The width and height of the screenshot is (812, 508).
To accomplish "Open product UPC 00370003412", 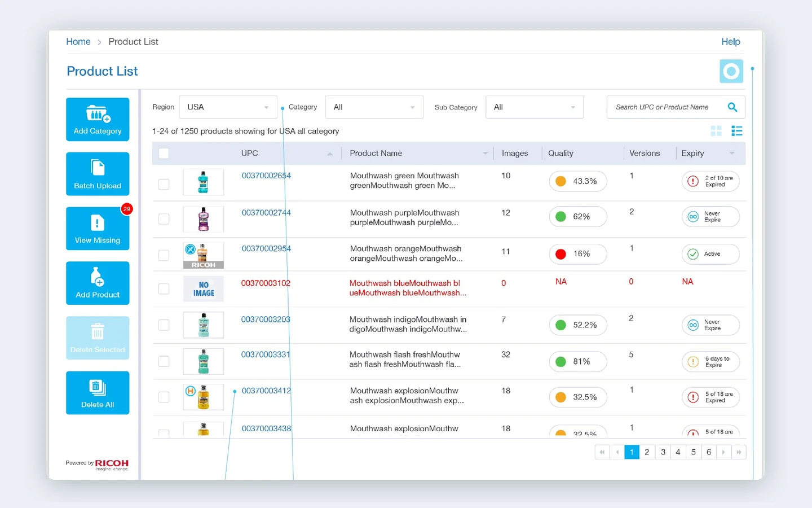I will (267, 391).
